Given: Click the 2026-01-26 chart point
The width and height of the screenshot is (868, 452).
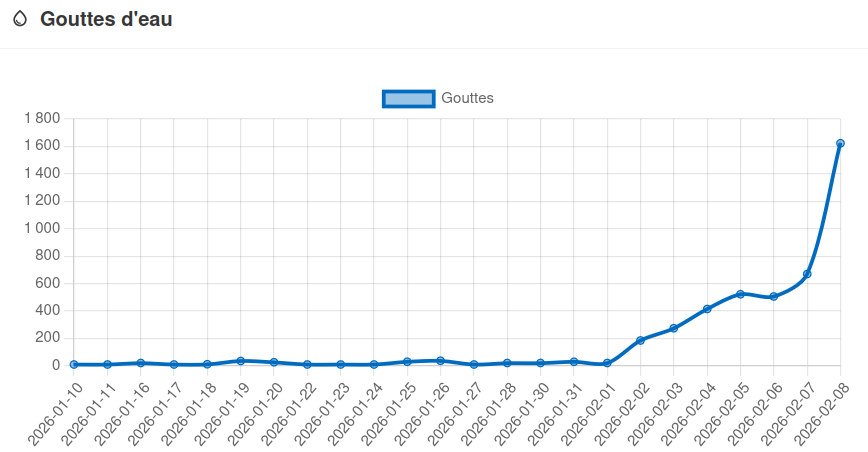Looking at the screenshot, I should (440, 361).
